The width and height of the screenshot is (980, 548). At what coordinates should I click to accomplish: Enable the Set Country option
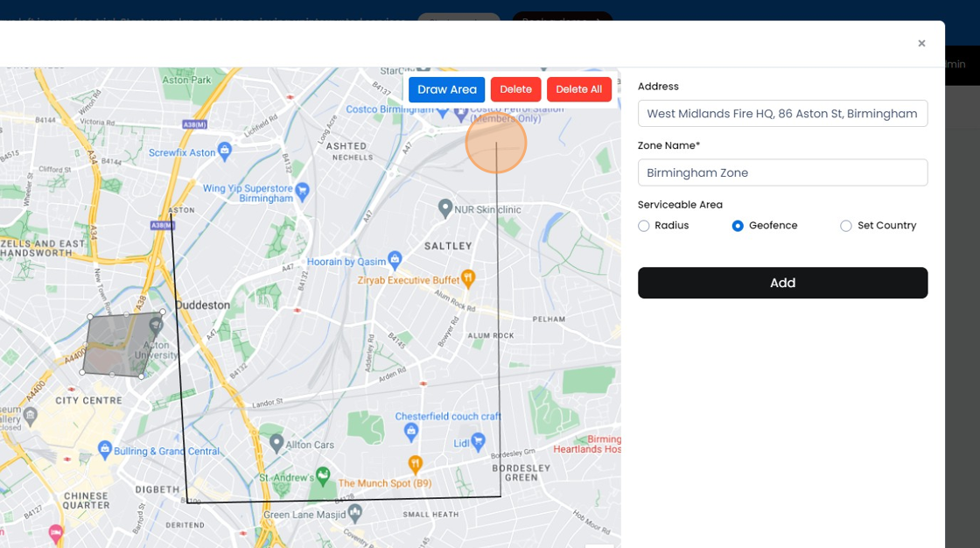(846, 225)
